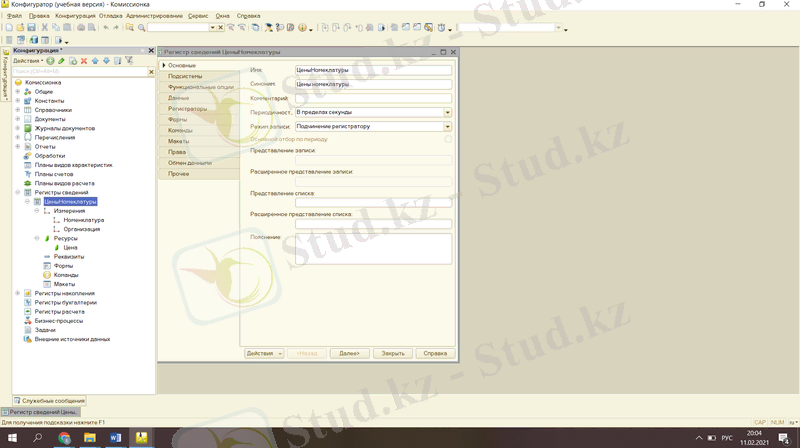
Task: Open the 'Служебные сообщения' panel
Action: (x=49, y=401)
